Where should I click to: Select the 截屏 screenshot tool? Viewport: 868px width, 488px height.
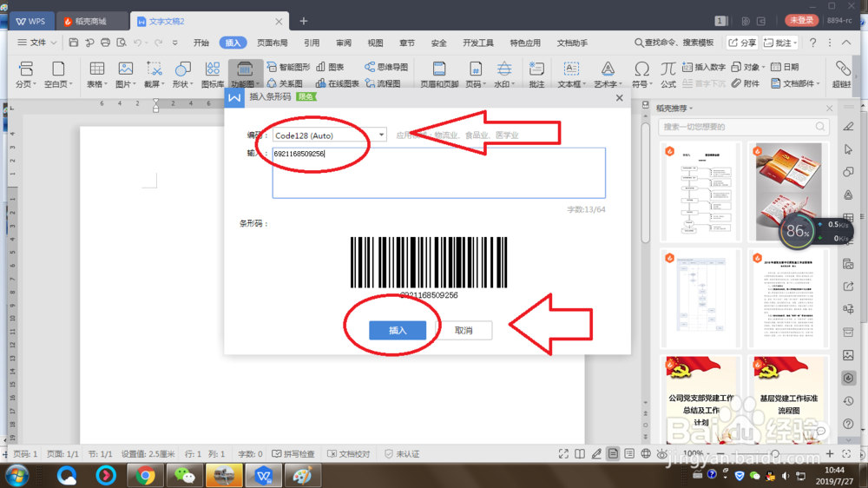point(154,74)
